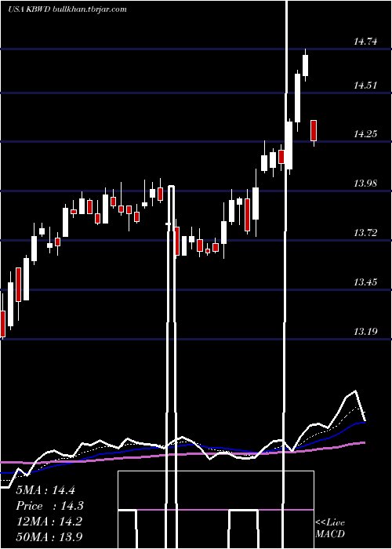Click the USA KBWD bullkhan.tbrjar.com title text
Screen dimensions: 392x549
[x=67, y=9]
